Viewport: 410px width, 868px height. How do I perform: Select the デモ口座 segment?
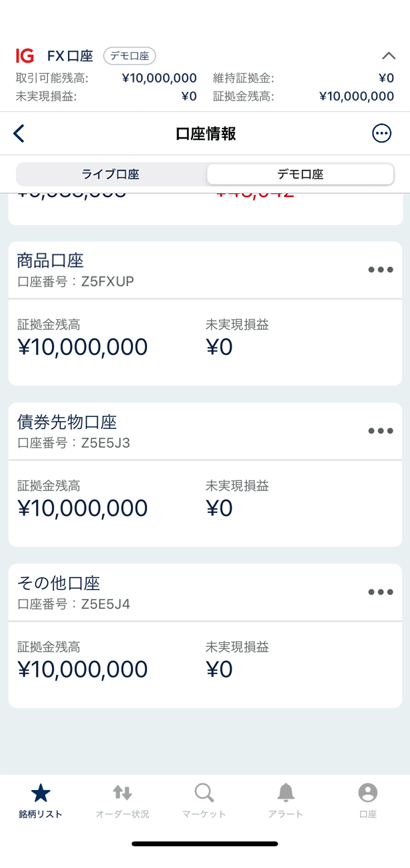point(300,175)
